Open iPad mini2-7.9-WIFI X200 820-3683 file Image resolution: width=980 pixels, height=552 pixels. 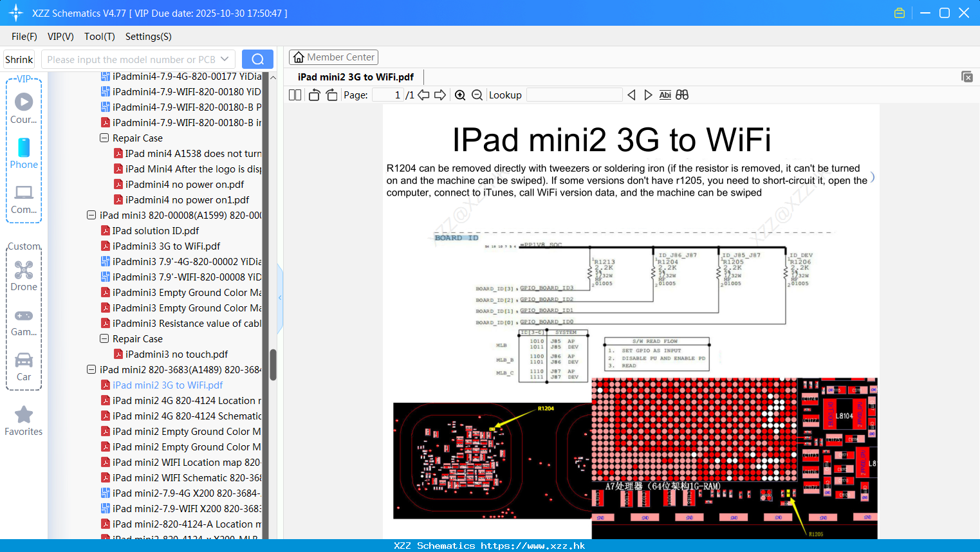click(187, 508)
